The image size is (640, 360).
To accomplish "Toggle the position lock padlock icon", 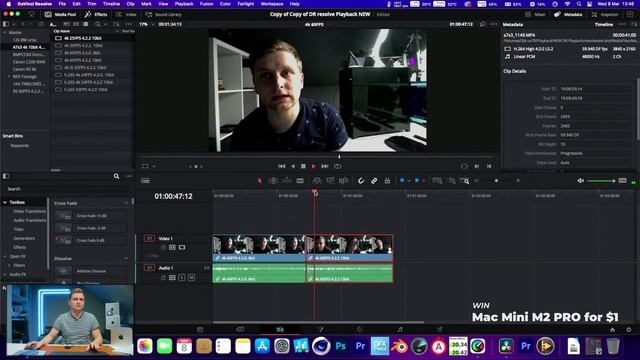I will pyautogui.click(x=387, y=180).
